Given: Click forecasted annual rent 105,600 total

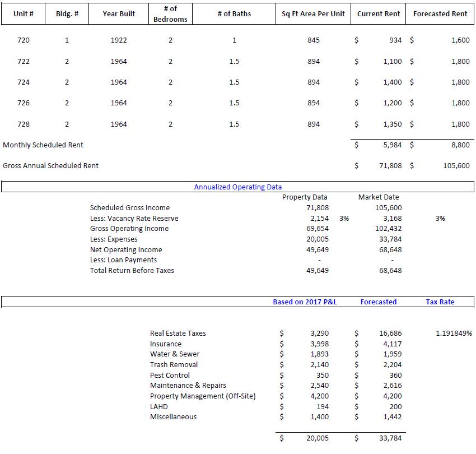Looking at the screenshot, I should (x=456, y=165).
